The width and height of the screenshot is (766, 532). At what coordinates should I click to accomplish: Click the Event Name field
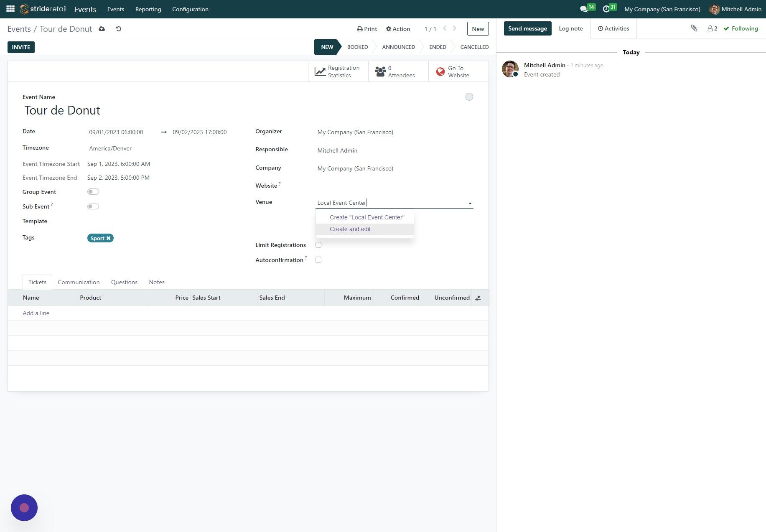pos(240,110)
